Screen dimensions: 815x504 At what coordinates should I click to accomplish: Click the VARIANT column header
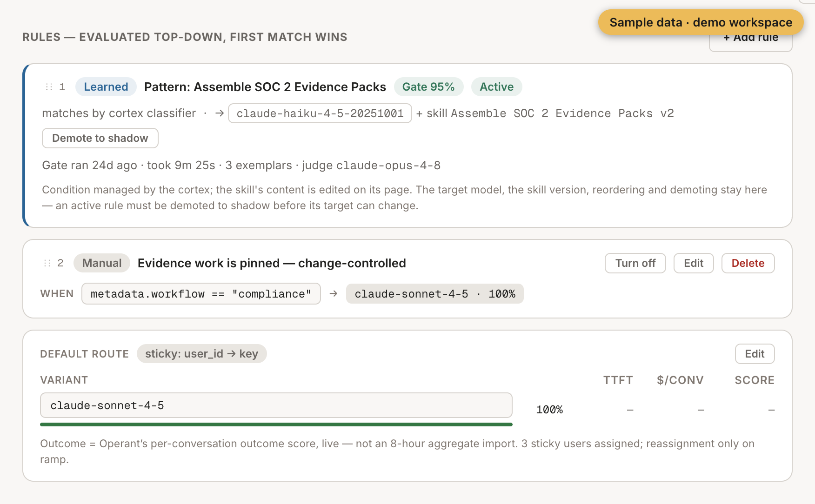64,380
